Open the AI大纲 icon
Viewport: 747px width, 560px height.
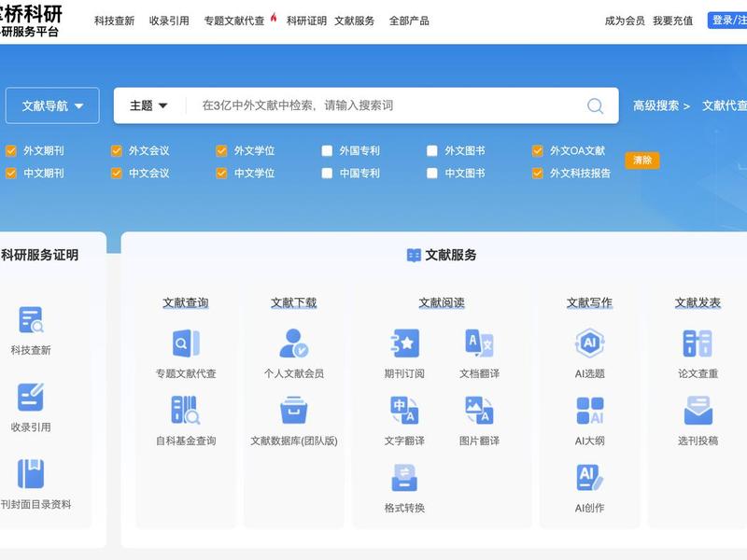(x=590, y=410)
